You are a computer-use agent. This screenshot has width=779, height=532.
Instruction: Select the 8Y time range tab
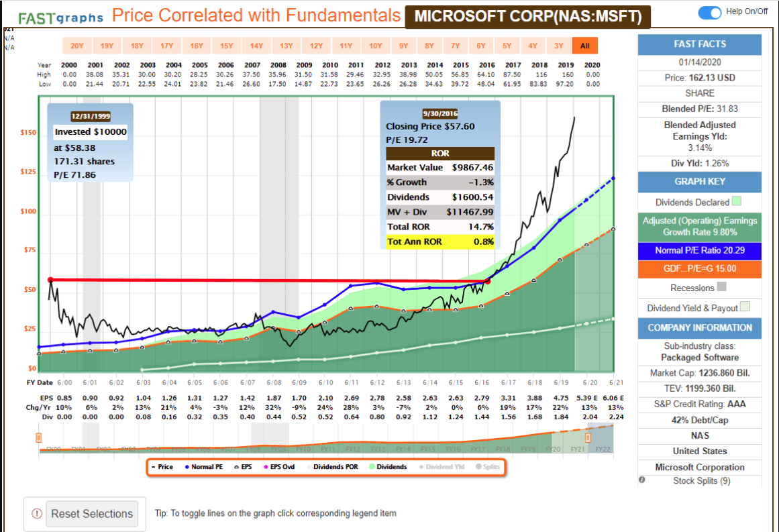pos(429,46)
